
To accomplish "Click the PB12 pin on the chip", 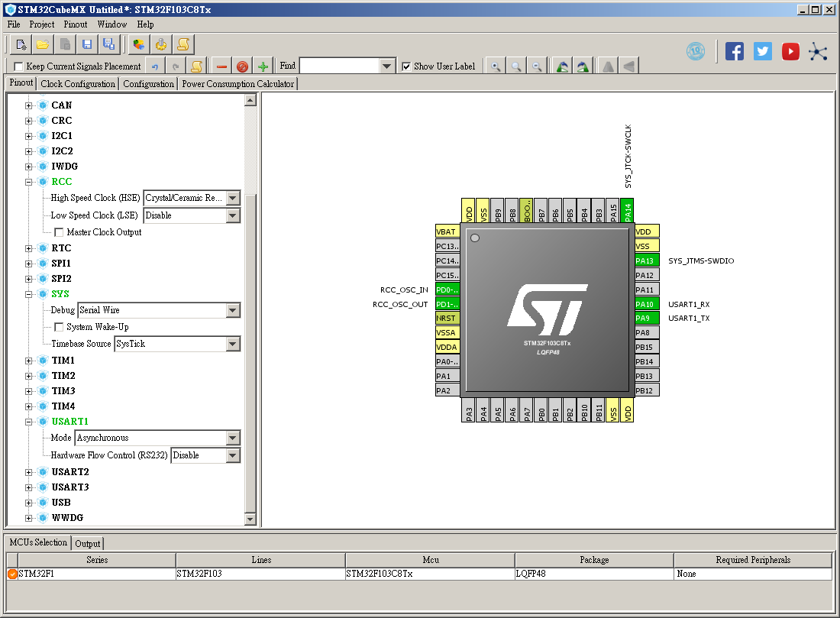I will click(x=647, y=391).
